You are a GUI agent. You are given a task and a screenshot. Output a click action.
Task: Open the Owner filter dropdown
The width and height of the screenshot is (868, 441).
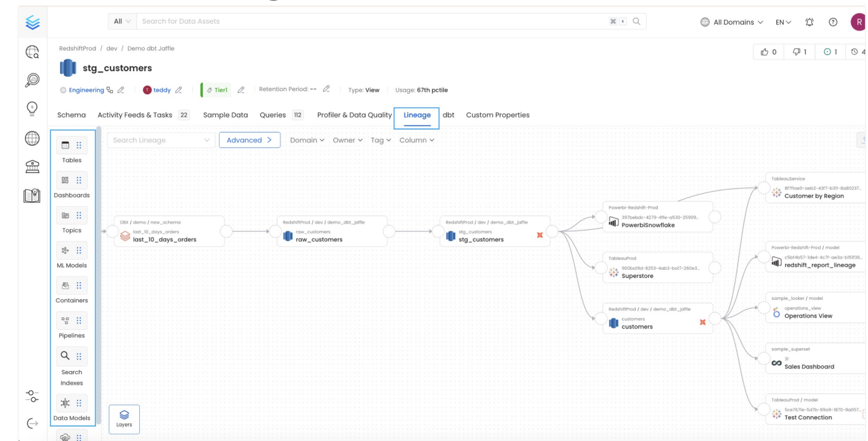(347, 140)
